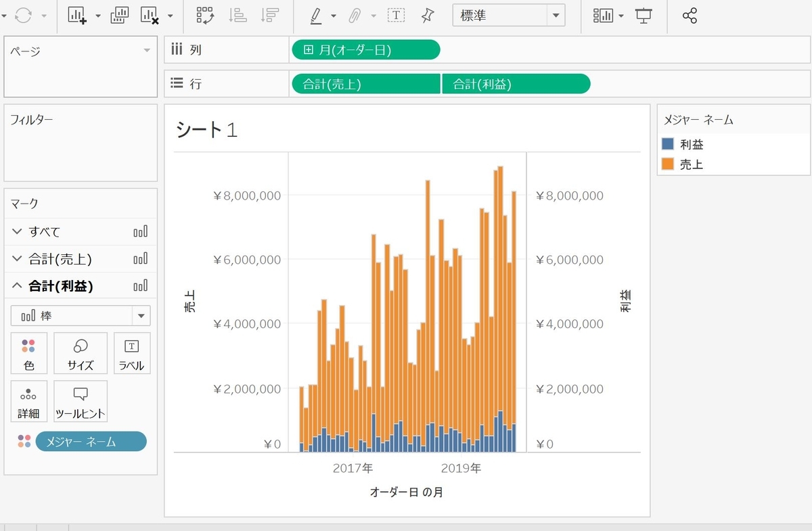812x531 pixels.
Task: Open the highlight dropdown arrow
Action: tap(333, 16)
